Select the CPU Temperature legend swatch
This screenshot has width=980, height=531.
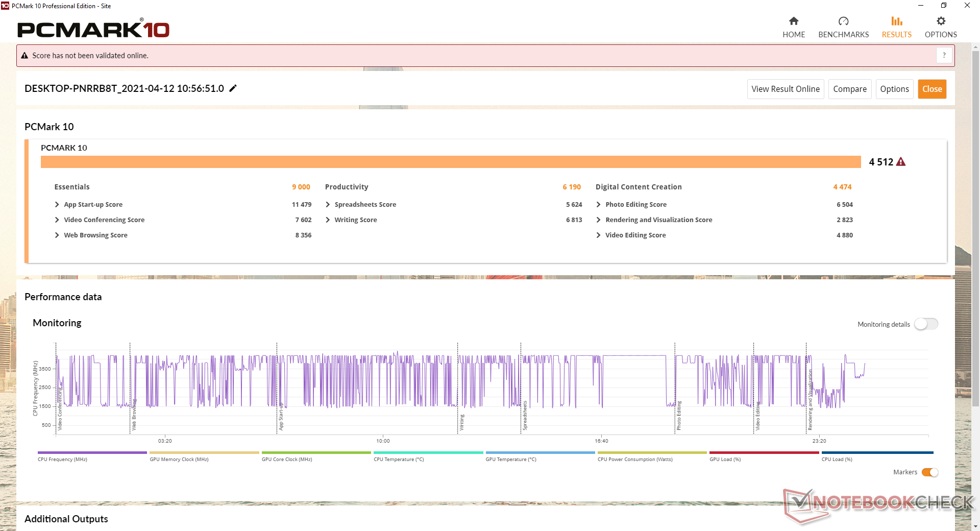click(428, 452)
